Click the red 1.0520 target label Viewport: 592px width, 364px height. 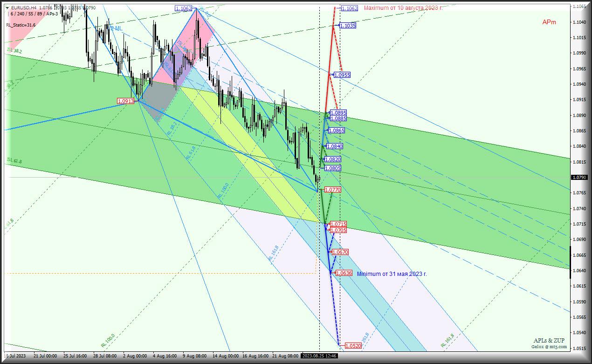click(353, 346)
